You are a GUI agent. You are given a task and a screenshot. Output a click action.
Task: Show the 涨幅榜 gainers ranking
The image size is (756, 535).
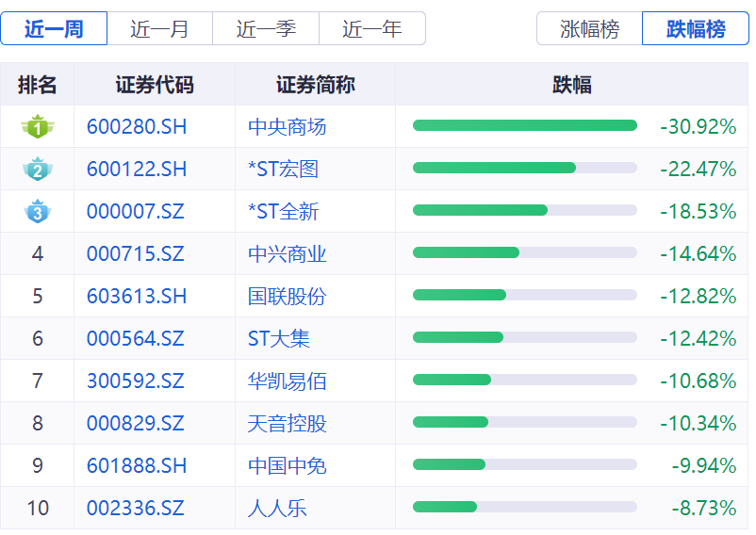point(589,29)
